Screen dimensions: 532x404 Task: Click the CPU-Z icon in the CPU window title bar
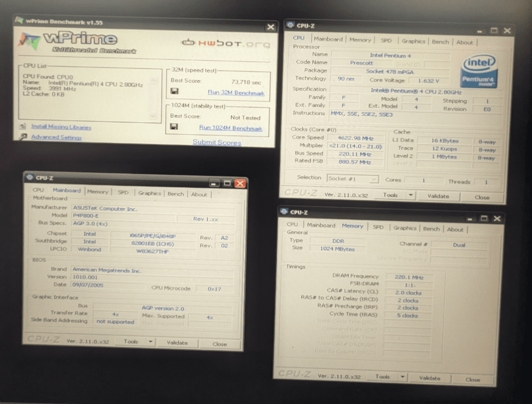(291, 25)
